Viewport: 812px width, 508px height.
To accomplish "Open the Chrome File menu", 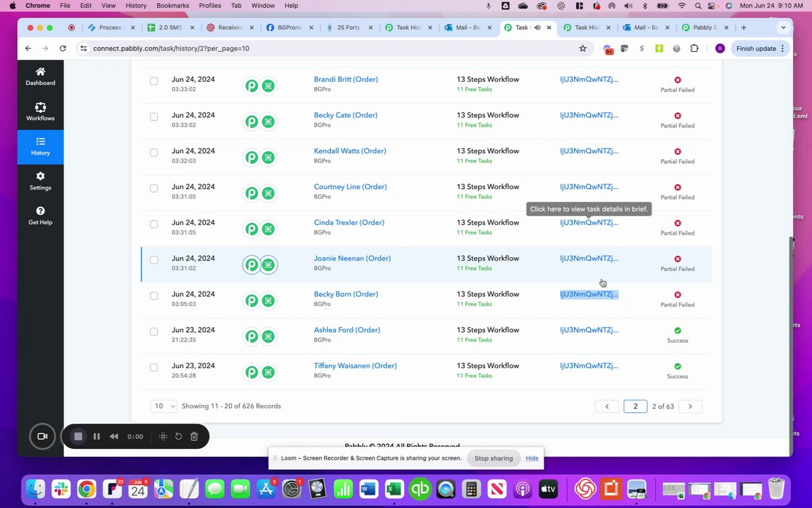I will 65,6.
